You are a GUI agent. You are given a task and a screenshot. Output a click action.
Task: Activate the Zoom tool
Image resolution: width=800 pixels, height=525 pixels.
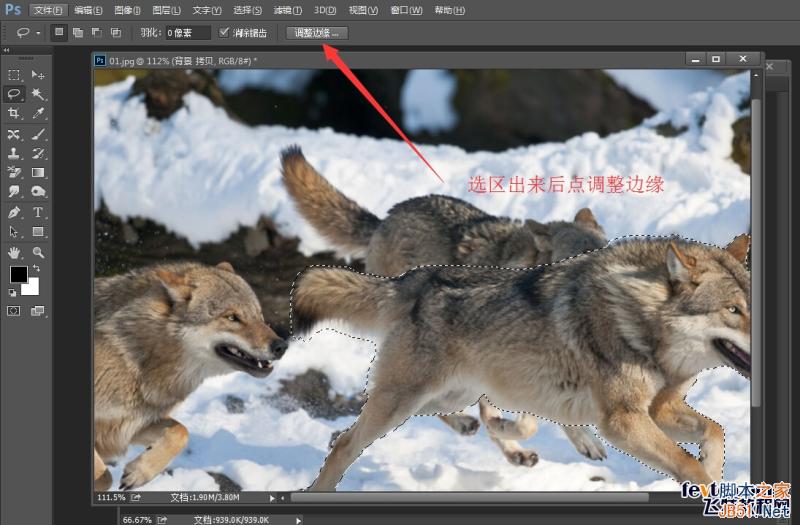click(x=38, y=252)
